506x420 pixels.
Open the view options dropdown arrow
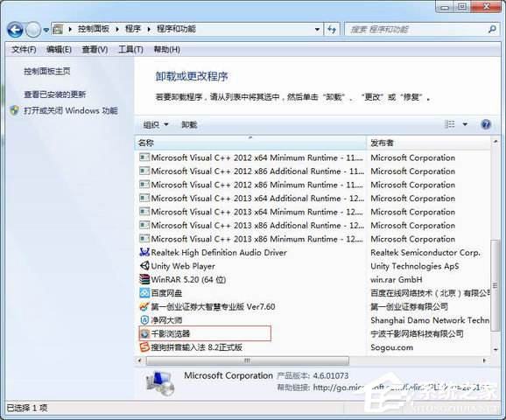(x=465, y=124)
